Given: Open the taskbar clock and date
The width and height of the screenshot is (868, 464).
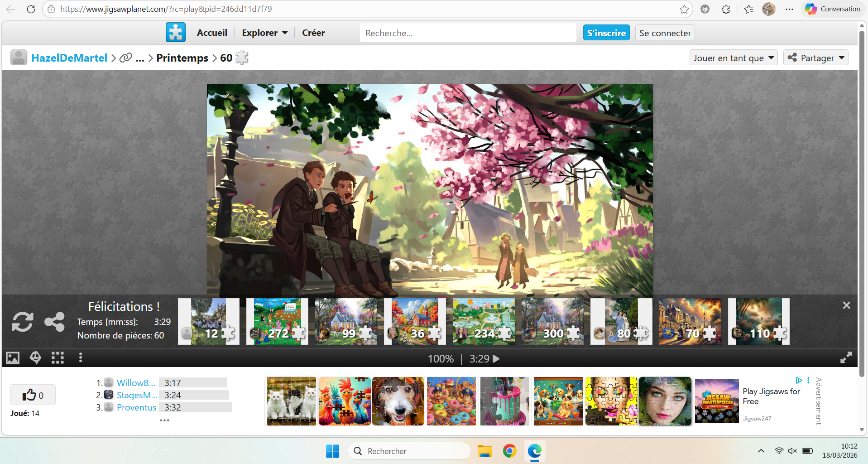Looking at the screenshot, I should (x=840, y=451).
